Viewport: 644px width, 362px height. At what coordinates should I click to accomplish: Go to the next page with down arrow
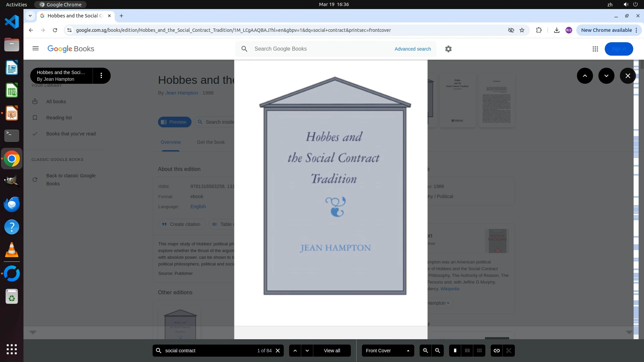pyautogui.click(x=606, y=76)
